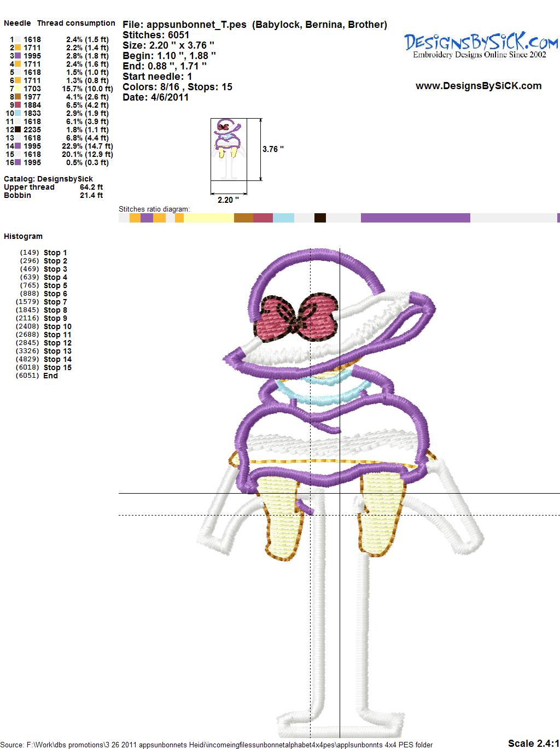The width and height of the screenshot is (560, 749).
Task: Select the End entry in the histogram
Action: coord(51,376)
